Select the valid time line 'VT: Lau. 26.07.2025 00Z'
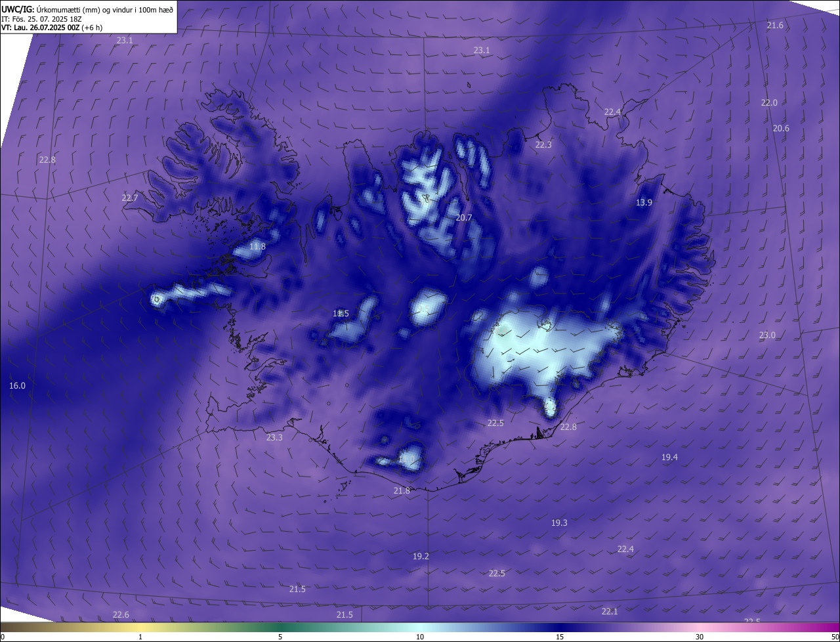 41,28
